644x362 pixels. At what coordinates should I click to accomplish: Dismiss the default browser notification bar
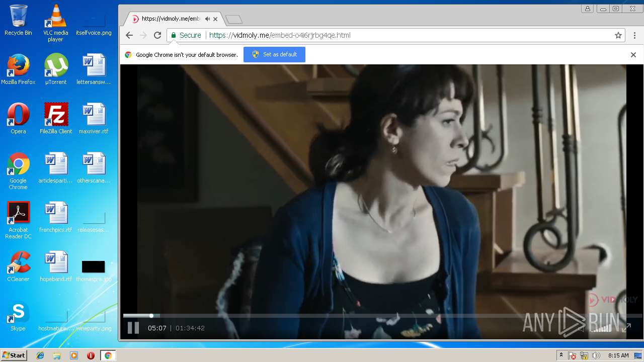633,55
